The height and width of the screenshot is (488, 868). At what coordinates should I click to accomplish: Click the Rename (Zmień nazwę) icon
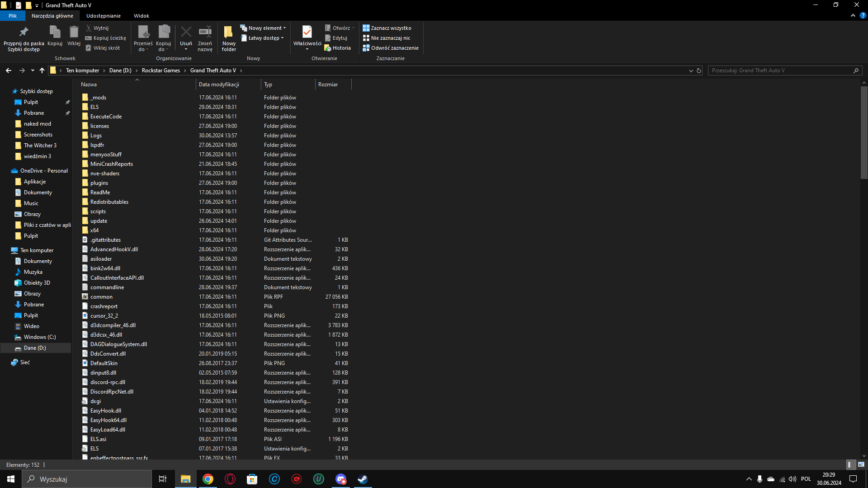[205, 33]
